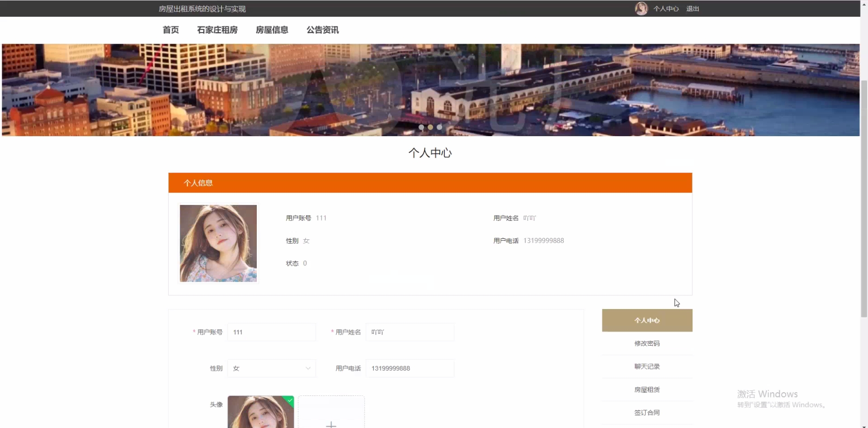Select first carousel indicator dot
Screen dimensions: 868x428
pyautogui.click(x=421, y=127)
